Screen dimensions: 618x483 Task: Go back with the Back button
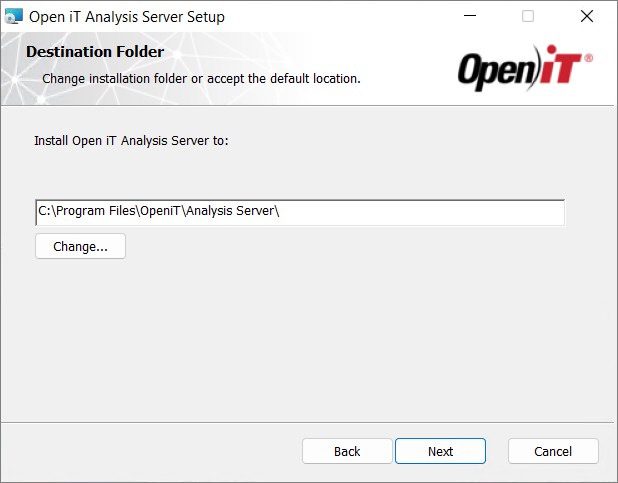coord(347,451)
